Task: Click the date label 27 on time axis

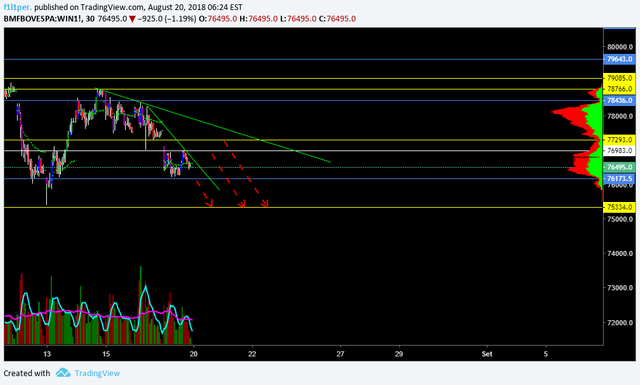Action: [340, 354]
